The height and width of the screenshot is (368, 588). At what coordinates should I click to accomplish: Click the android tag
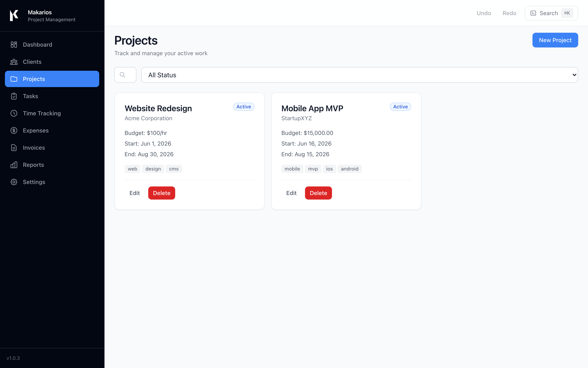350,169
